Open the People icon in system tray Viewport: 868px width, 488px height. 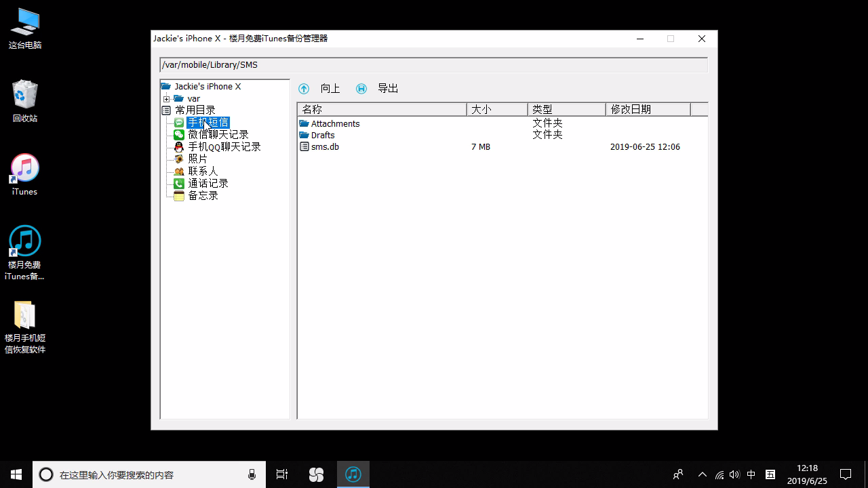tap(678, 474)
